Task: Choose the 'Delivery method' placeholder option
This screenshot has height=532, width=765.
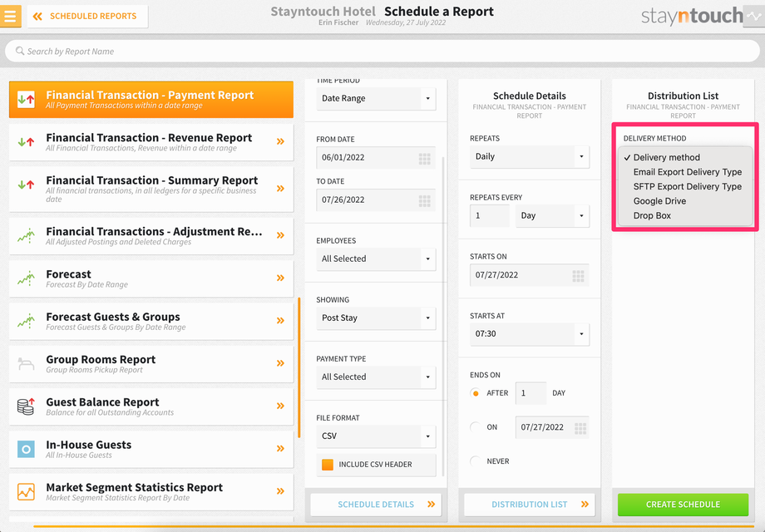Action: [685, 157]
